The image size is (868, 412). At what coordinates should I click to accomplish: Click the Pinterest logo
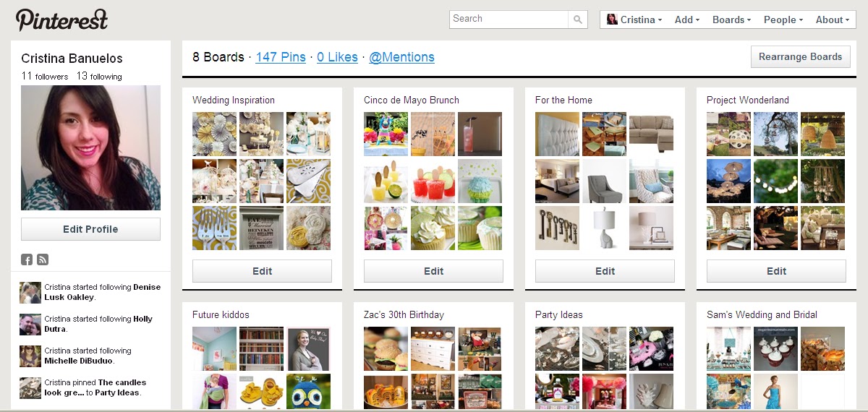point(61,20)
